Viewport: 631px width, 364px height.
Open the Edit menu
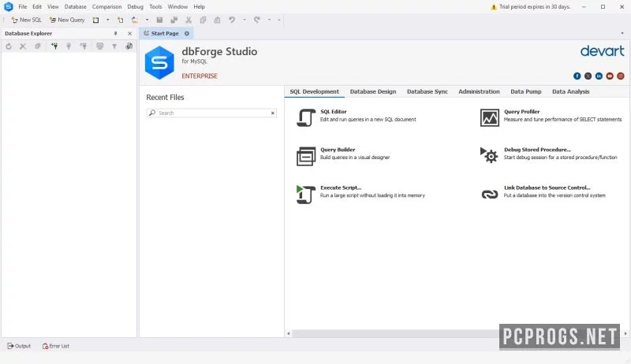(37, 7)
